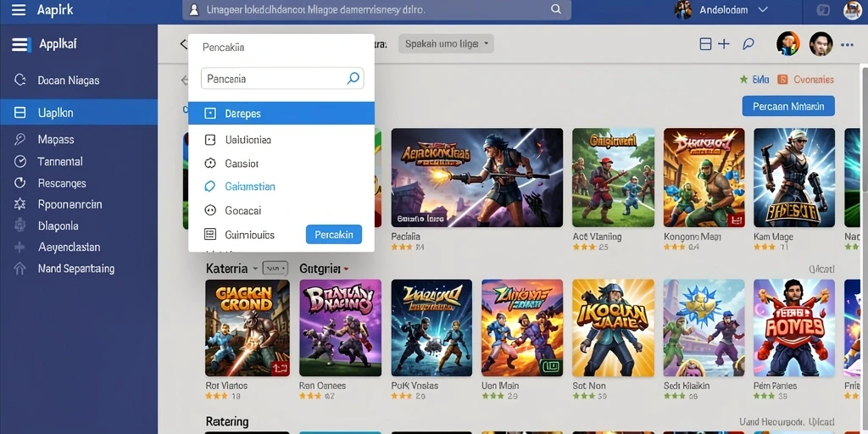Click the plus icon in the toolbar
The height and width of the screenshot is (434, 868).
coord(724,44)
